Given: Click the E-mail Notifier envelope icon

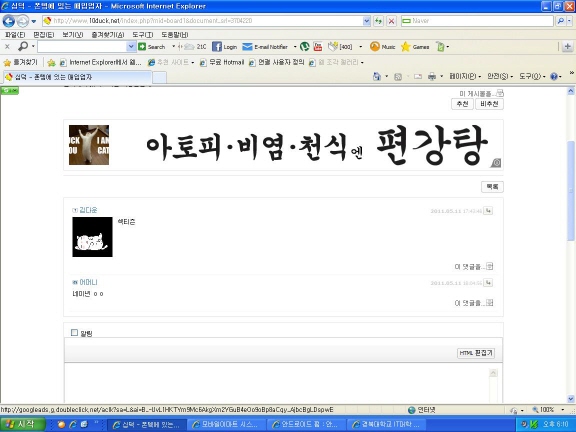Looking at the screenshot, I should click(248, 47).
